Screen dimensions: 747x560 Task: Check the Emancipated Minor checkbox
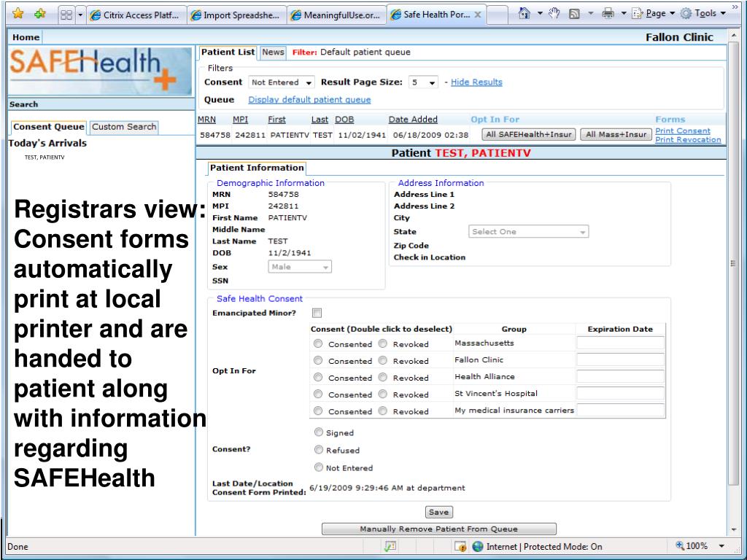(317, 313)
